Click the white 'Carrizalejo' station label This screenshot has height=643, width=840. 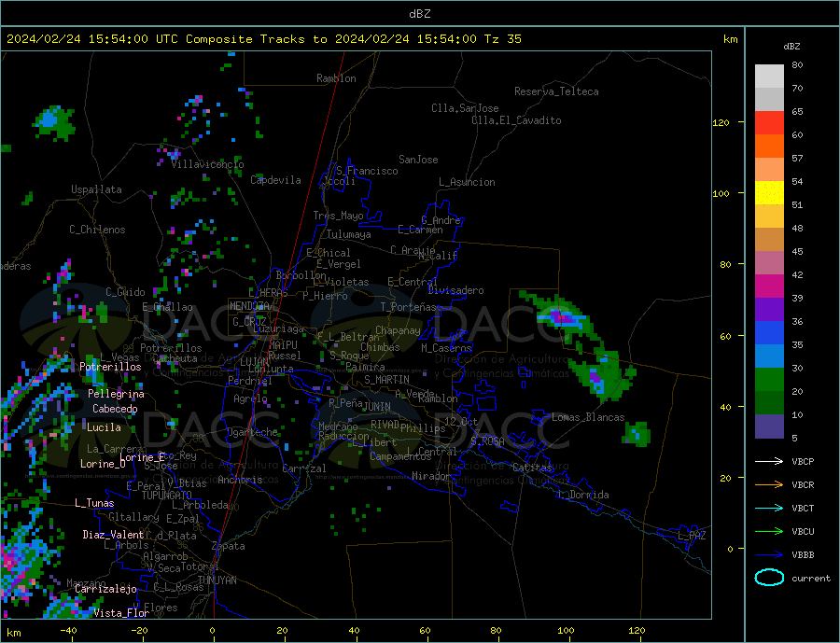(x=105, y=589)
